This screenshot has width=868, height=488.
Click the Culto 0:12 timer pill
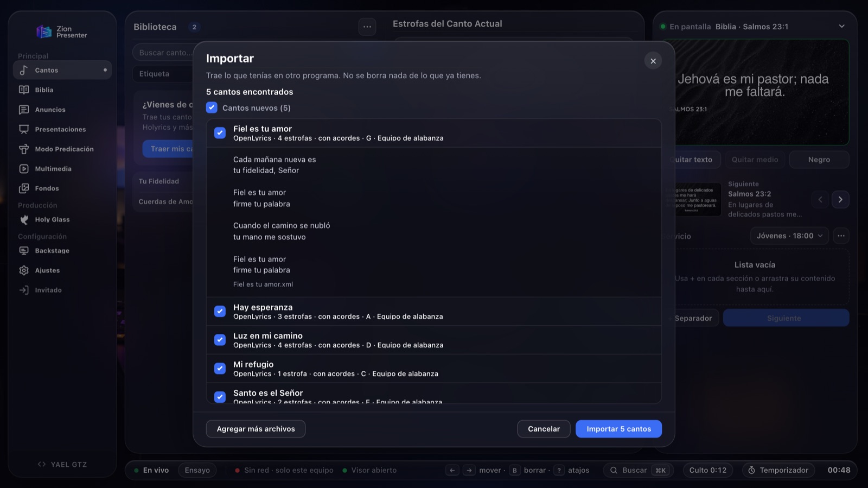point(707,470)
